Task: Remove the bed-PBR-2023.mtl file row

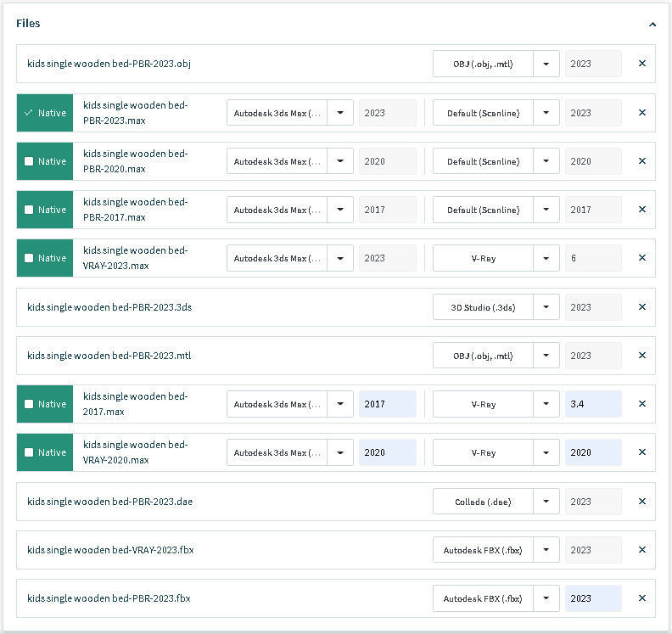Action: (x=641, y=356)
